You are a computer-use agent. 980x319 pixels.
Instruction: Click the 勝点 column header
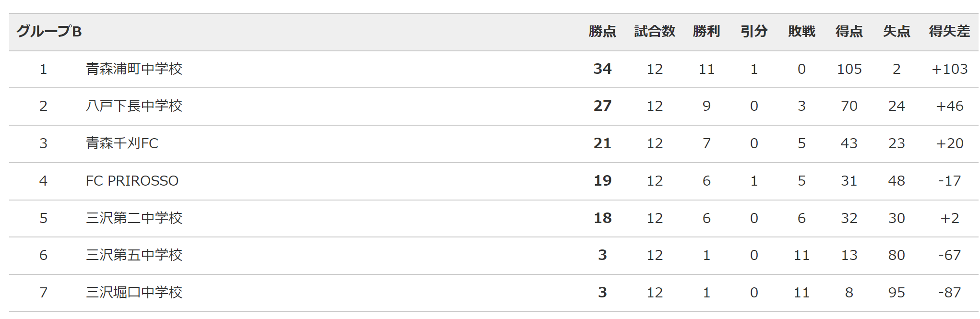602,32
